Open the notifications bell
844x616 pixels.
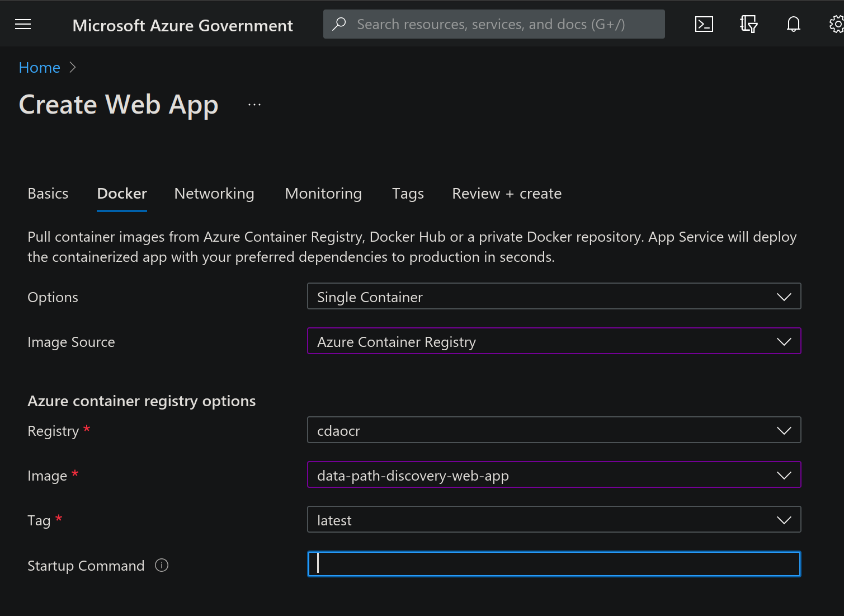tap(793, 24)
